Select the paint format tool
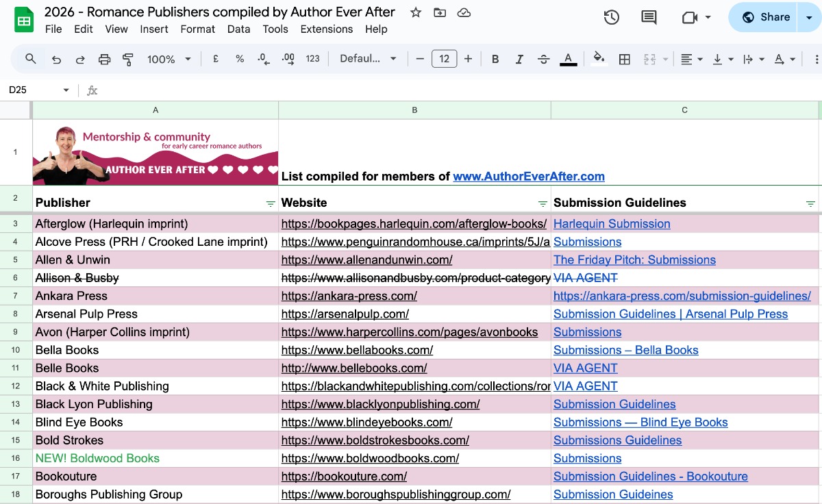The width and height of the screenshot is (822, 504). tap(127, 60)
